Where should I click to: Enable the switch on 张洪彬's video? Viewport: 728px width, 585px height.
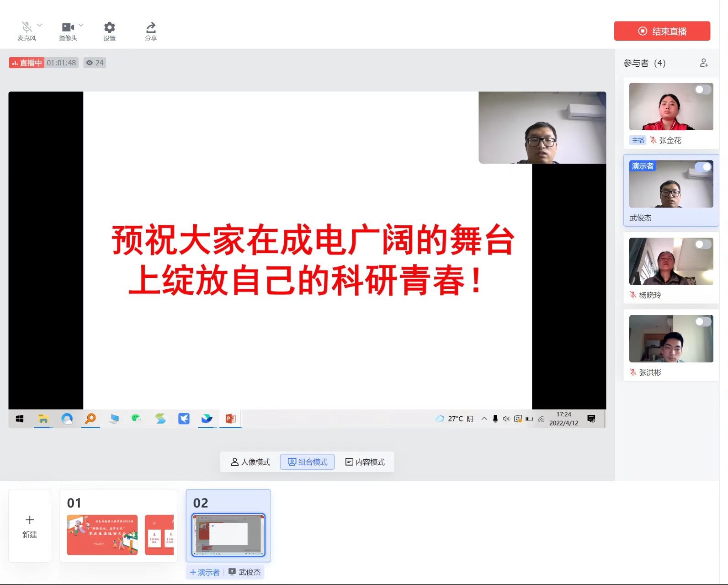[x=703, y=322]
